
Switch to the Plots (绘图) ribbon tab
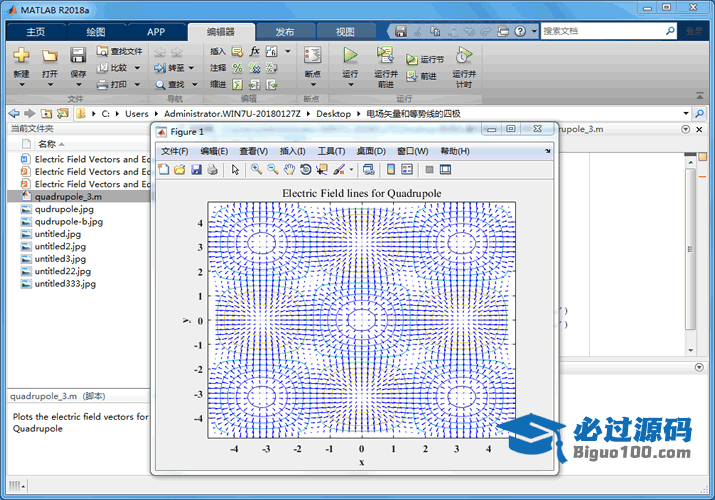[96, 32]
